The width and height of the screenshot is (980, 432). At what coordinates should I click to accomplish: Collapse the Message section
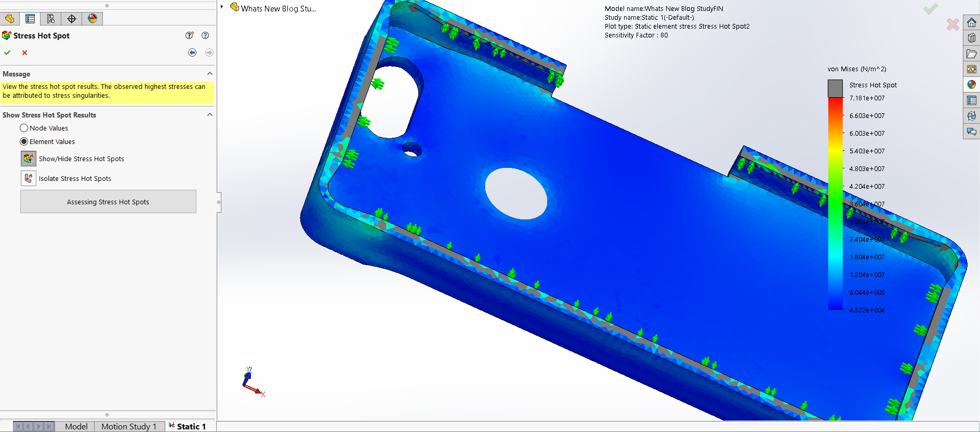pos(210,74)
